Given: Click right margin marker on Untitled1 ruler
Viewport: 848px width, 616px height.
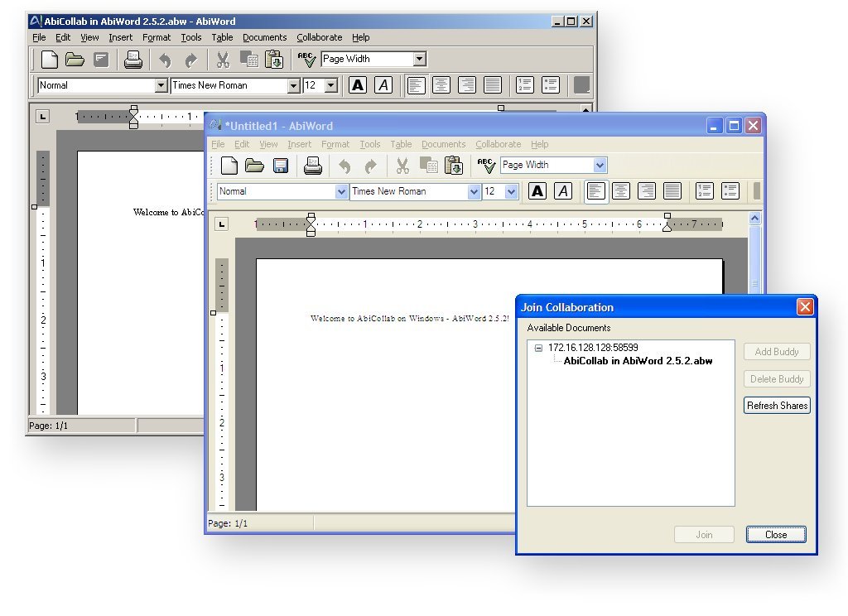Looking at the screenshot, I should pos(667,222).
